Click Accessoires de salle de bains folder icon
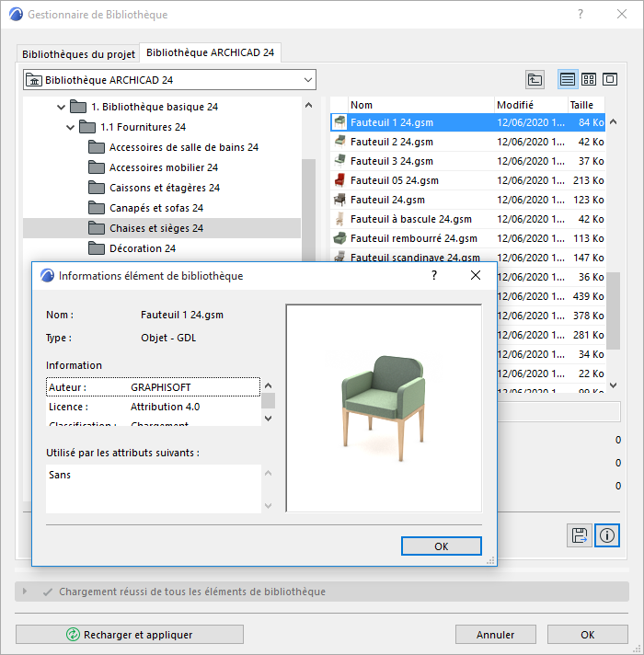Viewport: 644px width, 655px height. pos(97,147)
